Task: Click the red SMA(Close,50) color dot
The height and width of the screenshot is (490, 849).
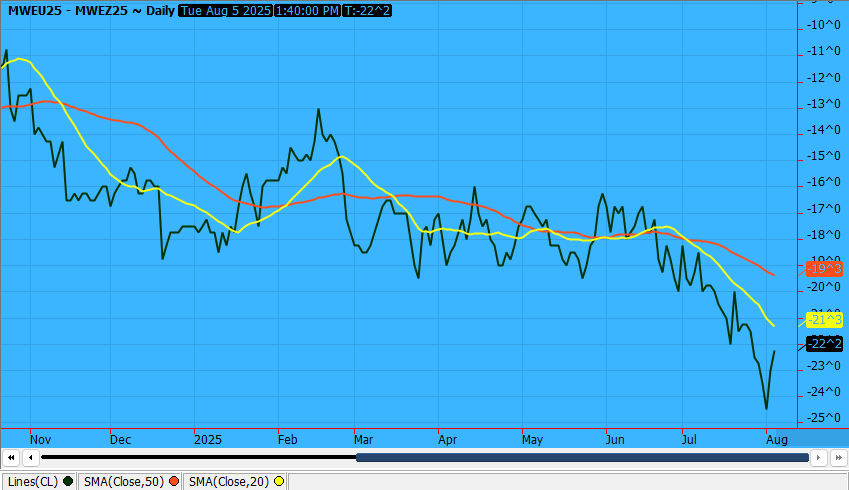Action: 174,481
